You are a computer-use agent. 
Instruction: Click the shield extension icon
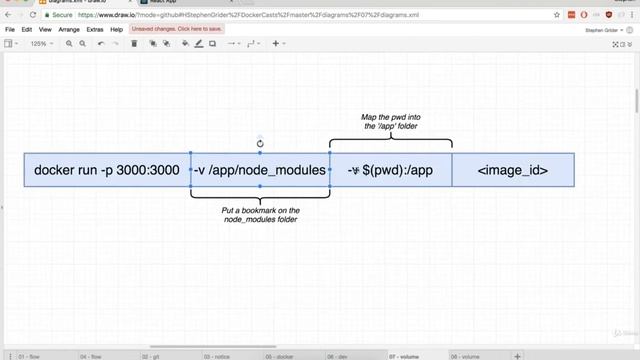(x=609, y=15)
